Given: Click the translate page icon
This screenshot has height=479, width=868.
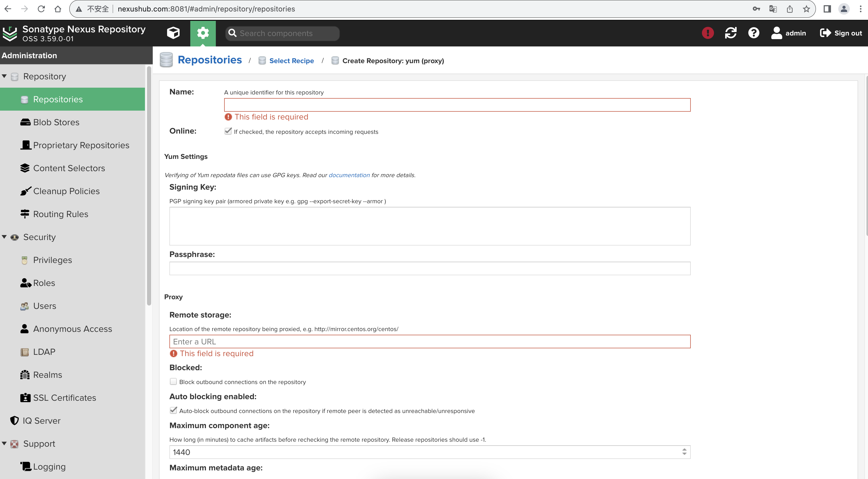Looking at the screenshot, I should [773, 9].
